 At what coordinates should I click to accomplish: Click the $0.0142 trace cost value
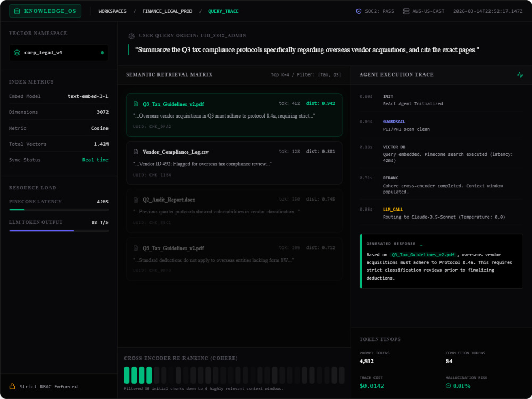(x=371, y=386)
